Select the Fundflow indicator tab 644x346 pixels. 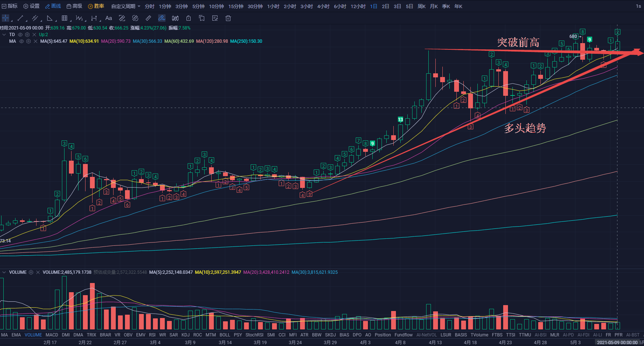[404, 335]
